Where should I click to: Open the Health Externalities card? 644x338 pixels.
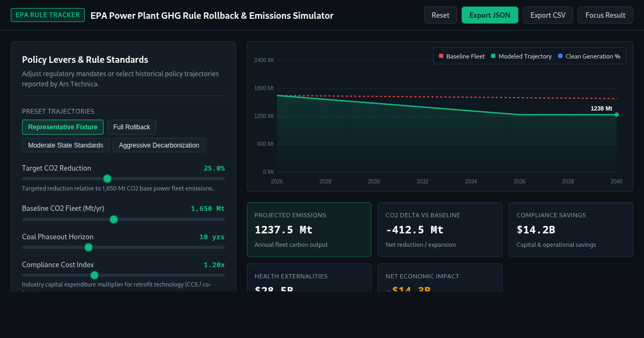[x=309, y=277]
